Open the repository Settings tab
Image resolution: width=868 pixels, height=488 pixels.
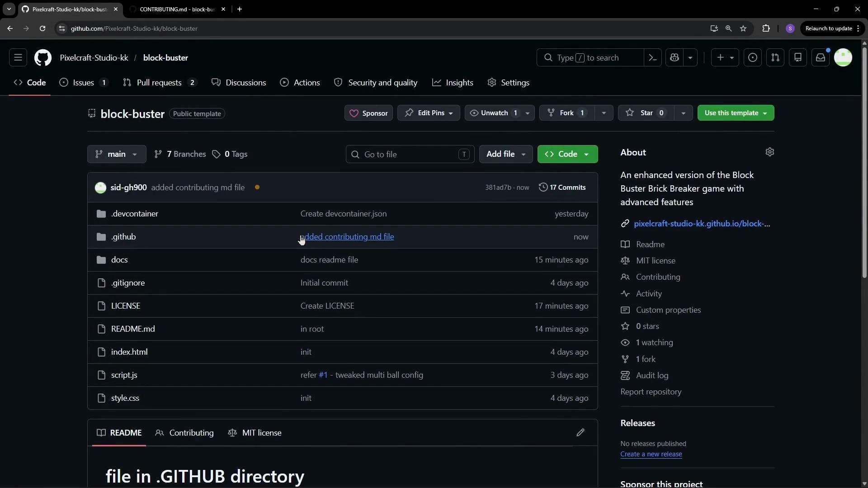509,83
